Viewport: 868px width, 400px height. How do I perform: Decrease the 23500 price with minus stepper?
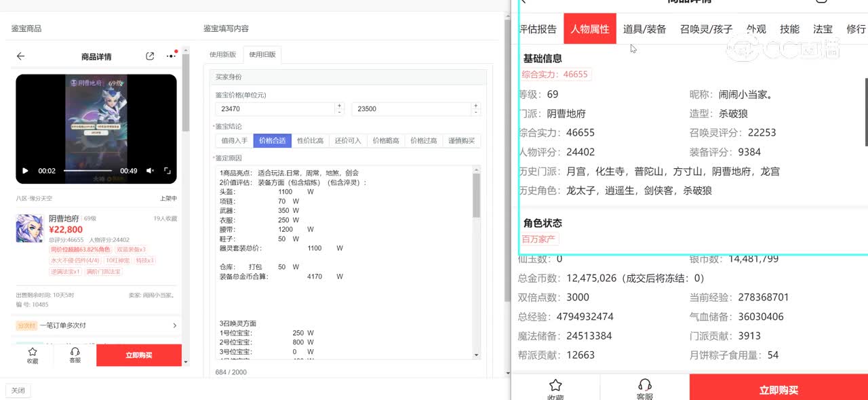[475, 112]
